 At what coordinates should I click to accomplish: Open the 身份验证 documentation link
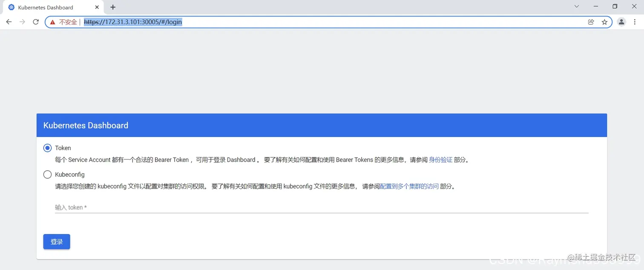(440, 159)
